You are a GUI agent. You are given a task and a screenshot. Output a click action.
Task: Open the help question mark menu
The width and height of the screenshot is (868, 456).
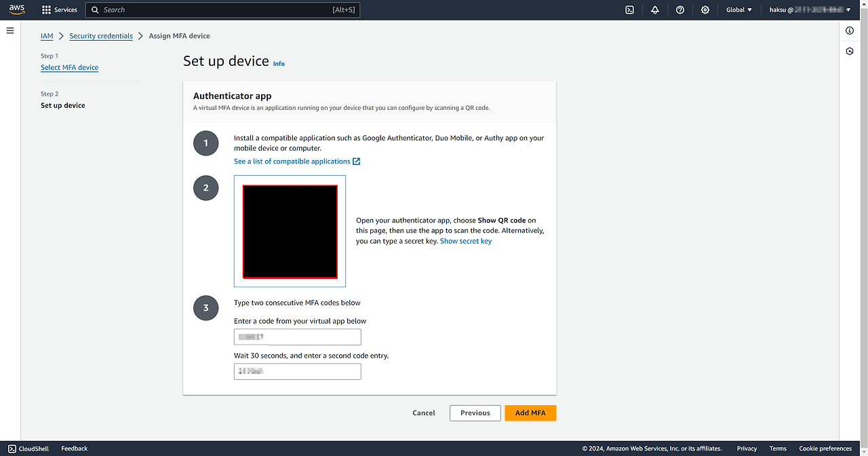click(x=680, y=9)
